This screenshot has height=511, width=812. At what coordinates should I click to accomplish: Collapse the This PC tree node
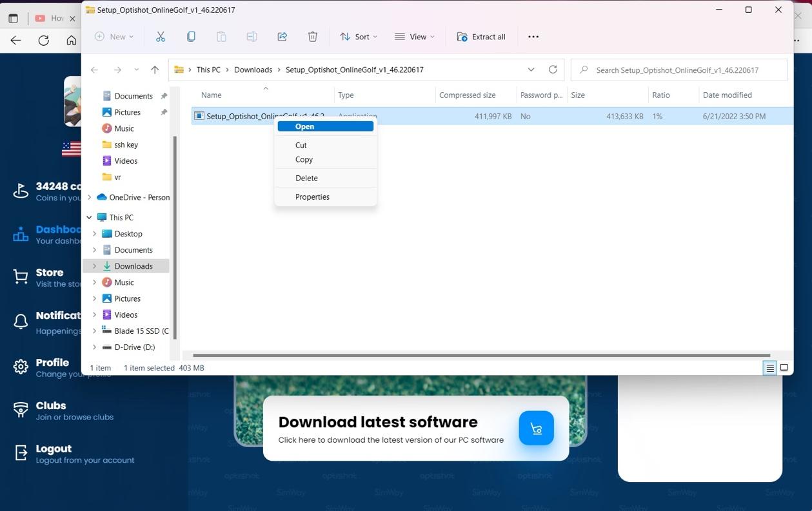point(90,217)
